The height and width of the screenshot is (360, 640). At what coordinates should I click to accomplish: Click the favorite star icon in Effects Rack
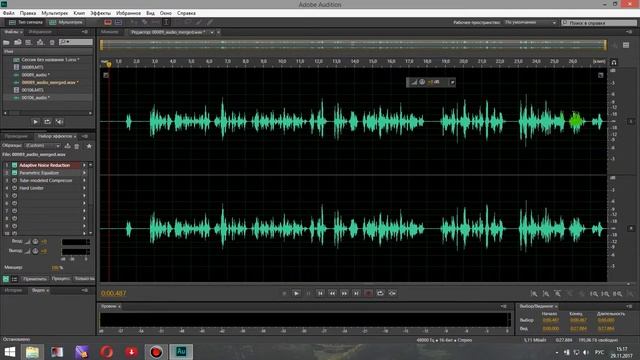coord(89,146)
